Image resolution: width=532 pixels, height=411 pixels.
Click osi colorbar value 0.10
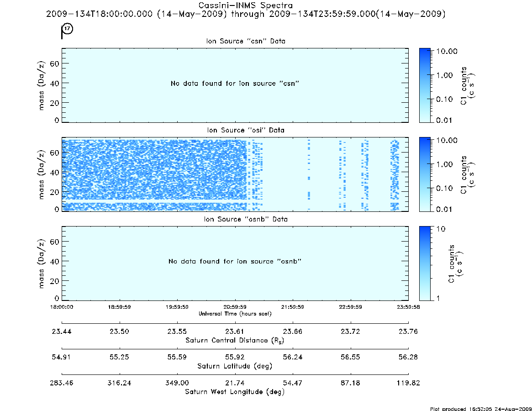[444, 188]
